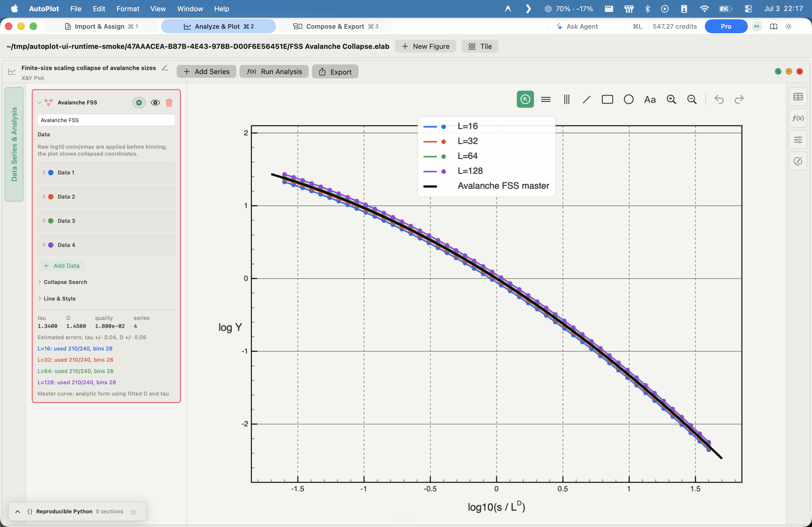Image resolution: width=812 pixels, height=527 pixels.
Task: Click the RS user avatar
Action: click(757, 26)
